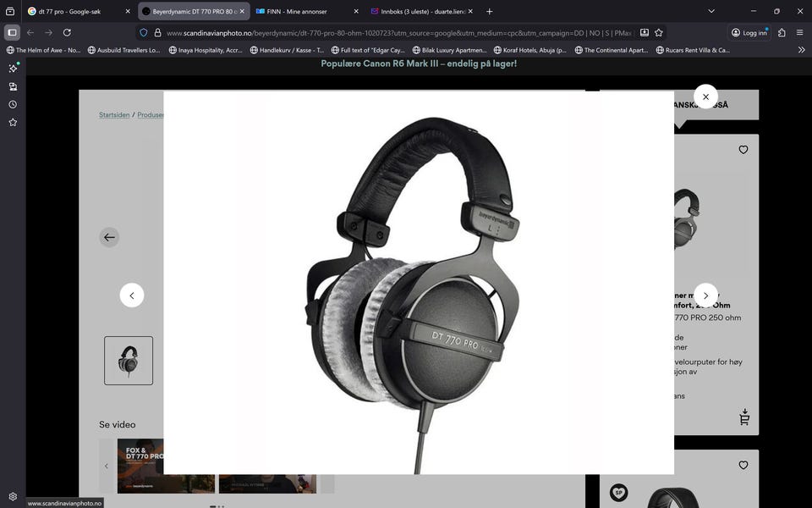Viewport: 812px width, 508px height.
Task: Go back to previous page
Action: coord(30,33)
